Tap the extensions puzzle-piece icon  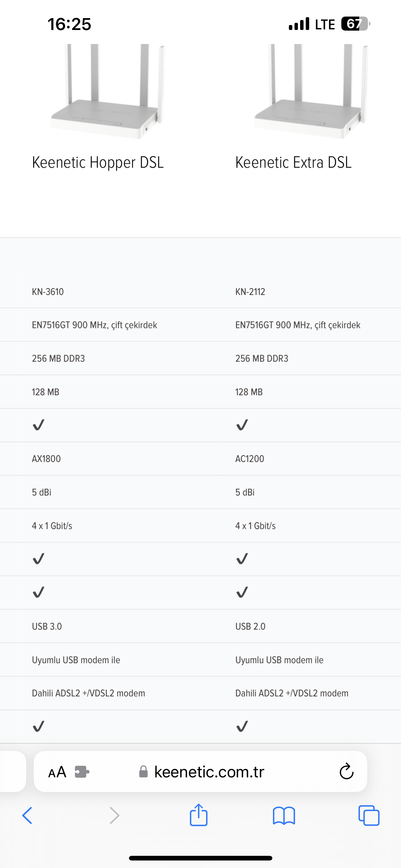click(x=82, y=772)
